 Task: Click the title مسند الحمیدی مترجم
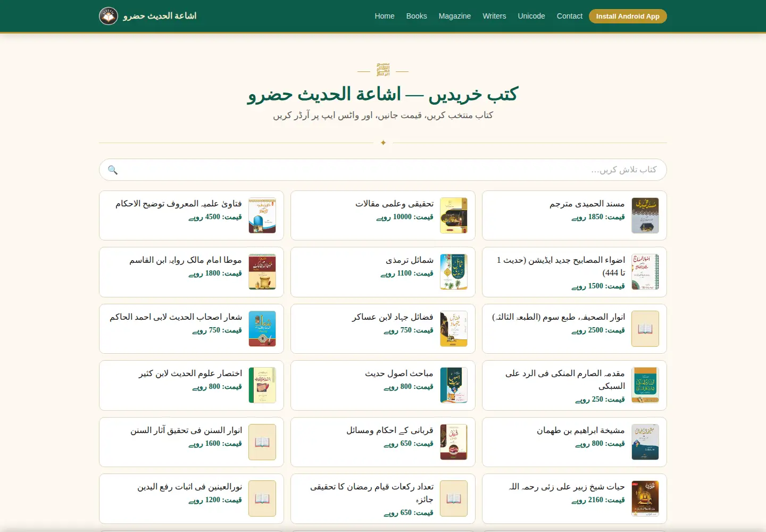587,204
